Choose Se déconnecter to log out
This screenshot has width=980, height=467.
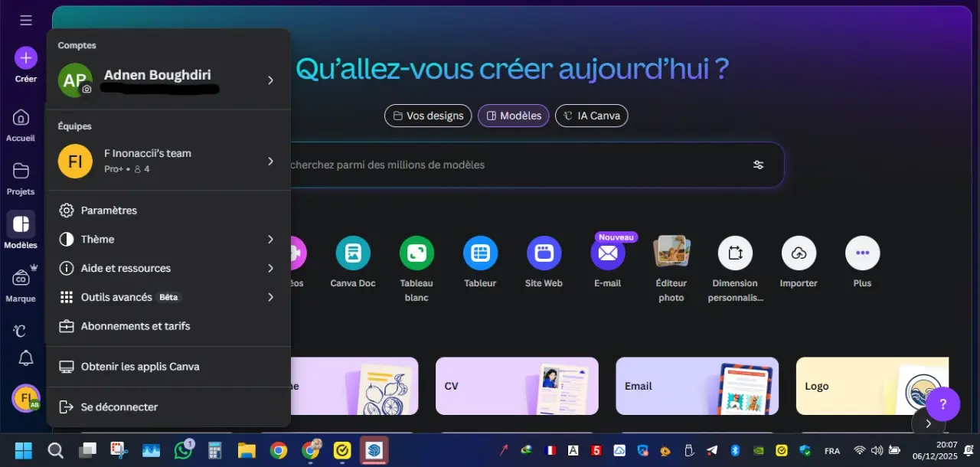click(x=168, y=407)
